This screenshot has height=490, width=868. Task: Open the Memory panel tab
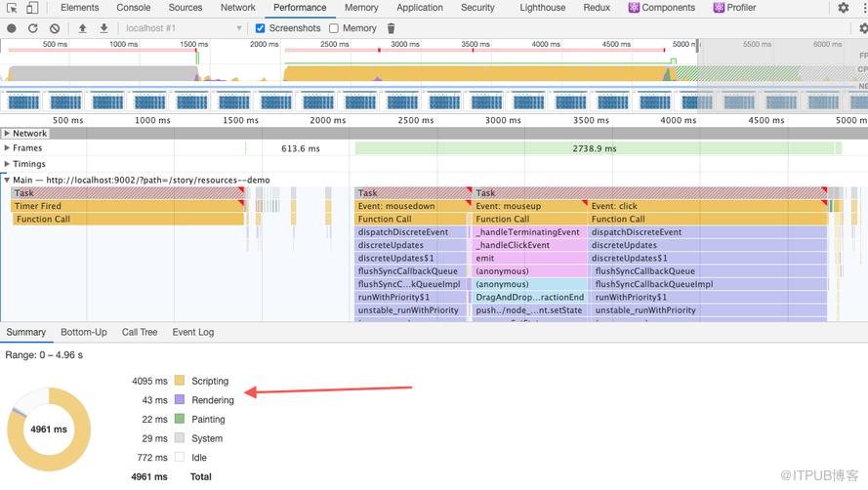(361, 8)
